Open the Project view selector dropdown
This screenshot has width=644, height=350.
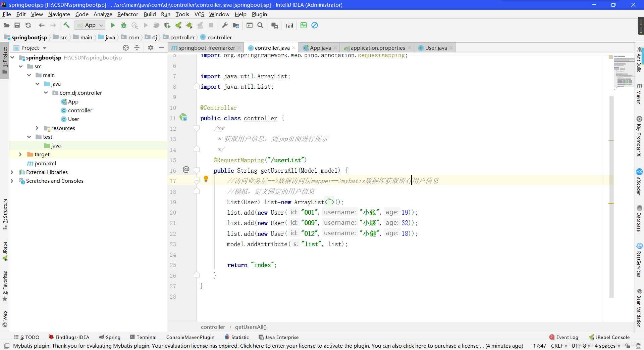(x=45, y=48)
